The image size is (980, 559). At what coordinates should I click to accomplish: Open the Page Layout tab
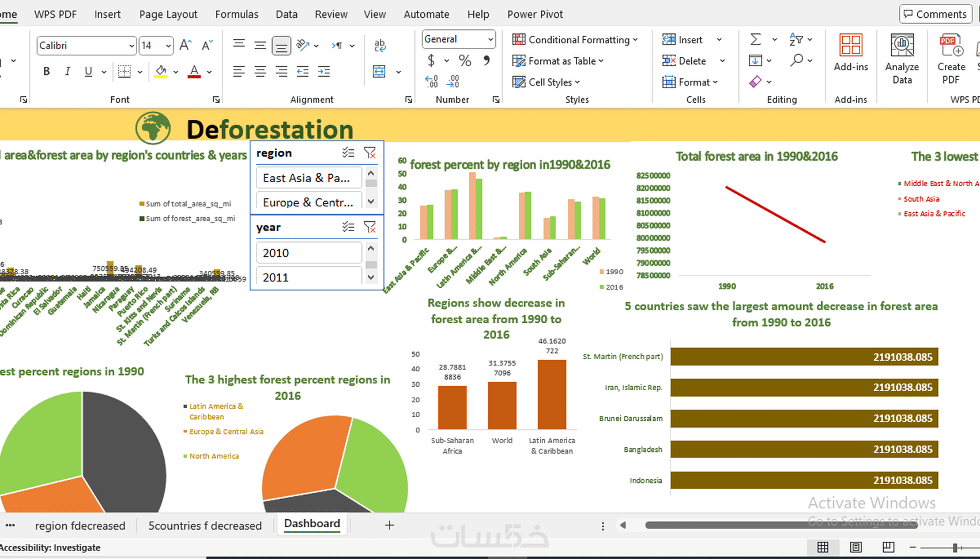pyautogui.click(x=168, y=14)
